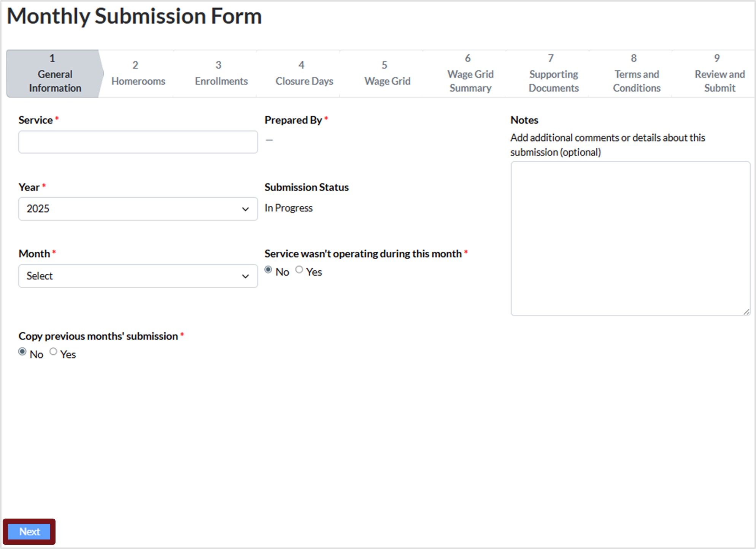This screenshot has width=756, height=549.
Task: Go to the Homerooms step tab
Action: pos(138,74)
